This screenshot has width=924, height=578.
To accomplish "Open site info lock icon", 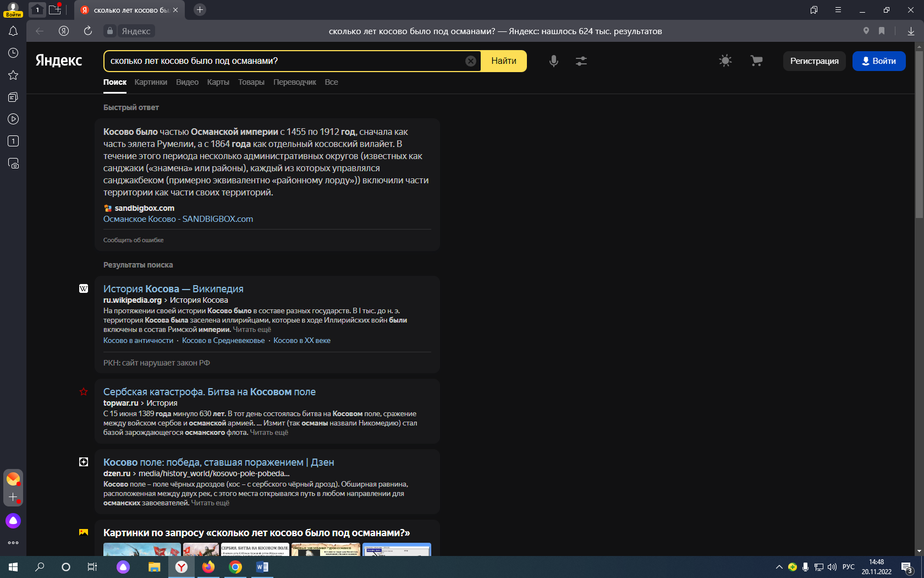I will click(110, 31).
